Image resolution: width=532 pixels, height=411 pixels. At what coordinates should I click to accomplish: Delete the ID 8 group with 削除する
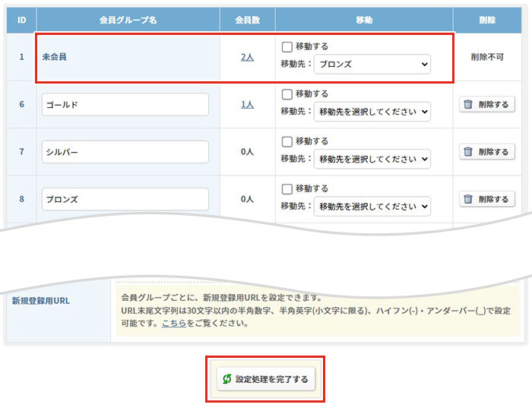point(487,199)
